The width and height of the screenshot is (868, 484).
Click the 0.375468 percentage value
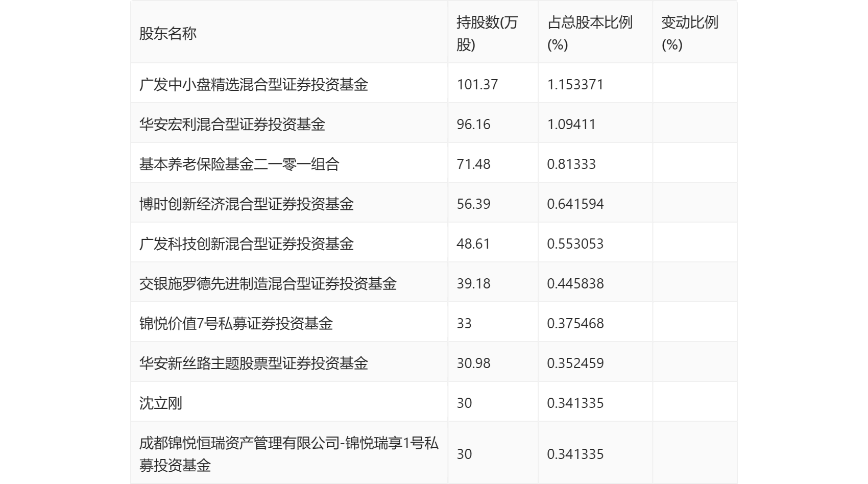575,323
